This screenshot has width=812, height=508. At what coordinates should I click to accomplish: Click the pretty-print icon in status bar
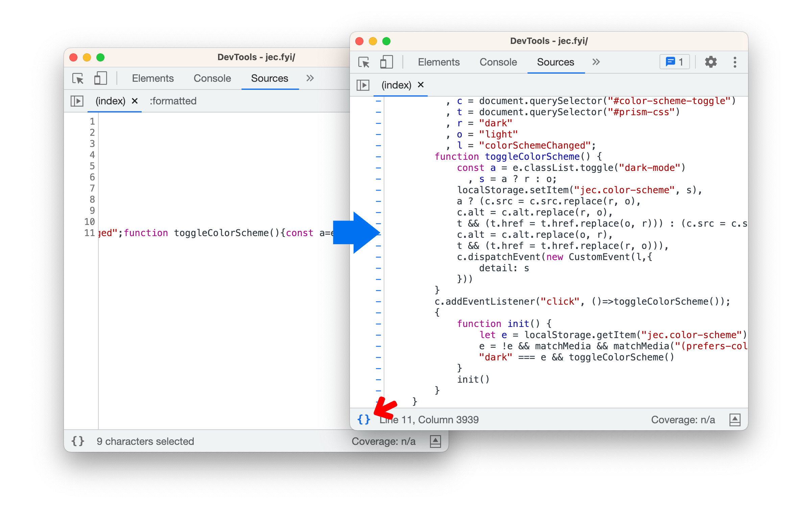[x=363, y=419]
